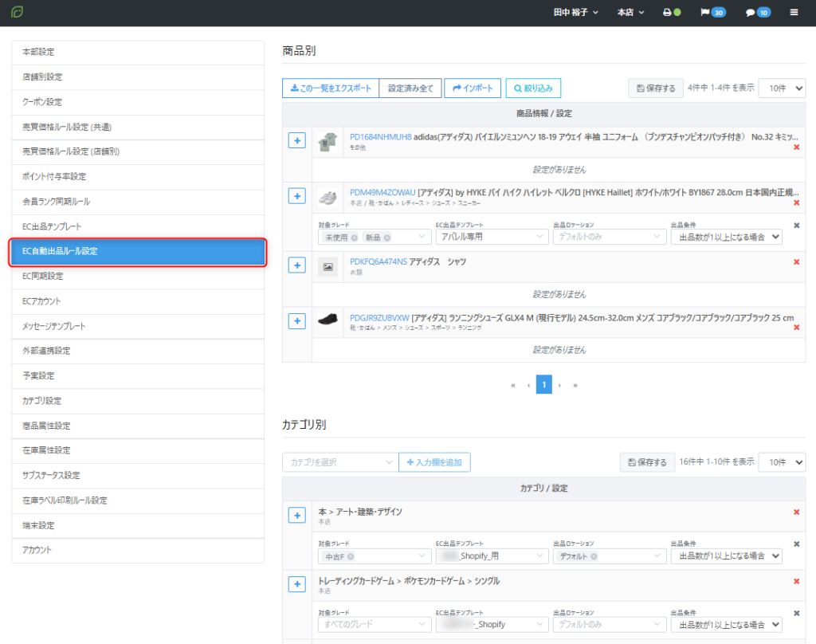Click この一覧をエクスポート button
Image resolution: width=816 pixels, height=644 pixels.
pos(330,88)
